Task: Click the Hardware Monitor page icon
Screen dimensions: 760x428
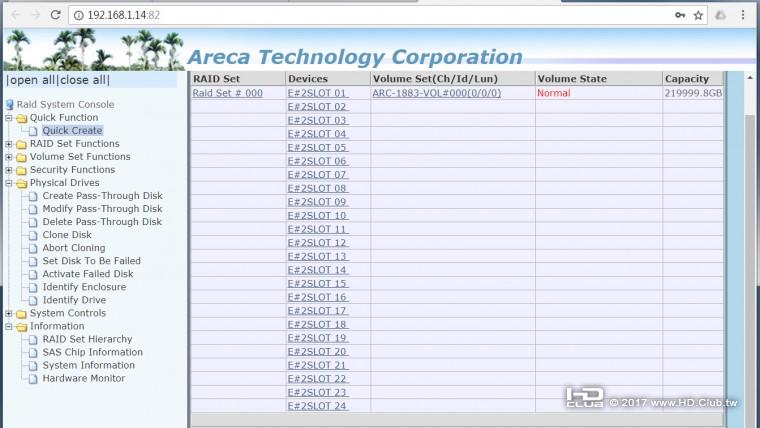Action: point(33,379)
